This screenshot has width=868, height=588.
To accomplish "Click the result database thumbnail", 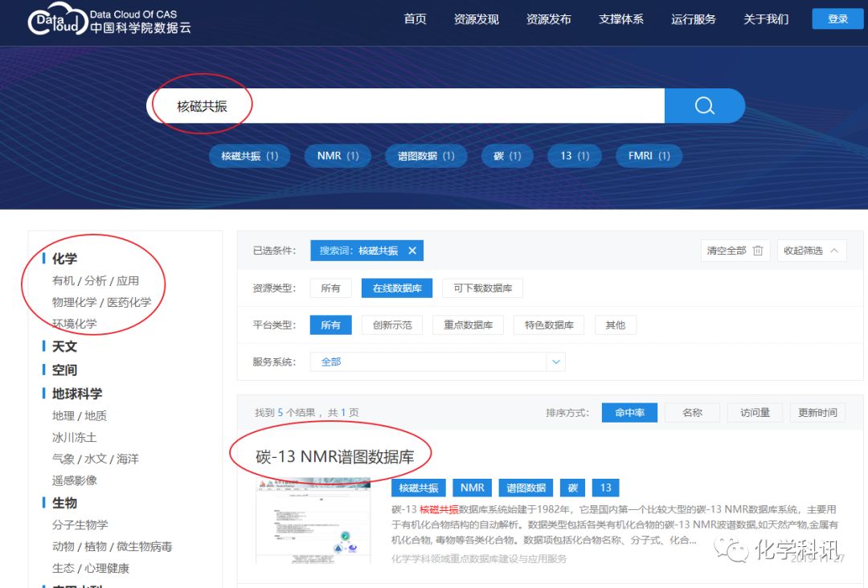I will (313, 520).
